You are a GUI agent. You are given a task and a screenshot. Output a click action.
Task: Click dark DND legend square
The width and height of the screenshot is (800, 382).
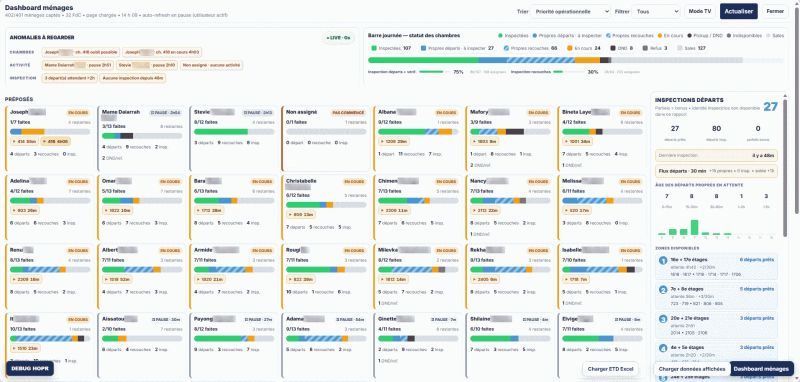613,48
